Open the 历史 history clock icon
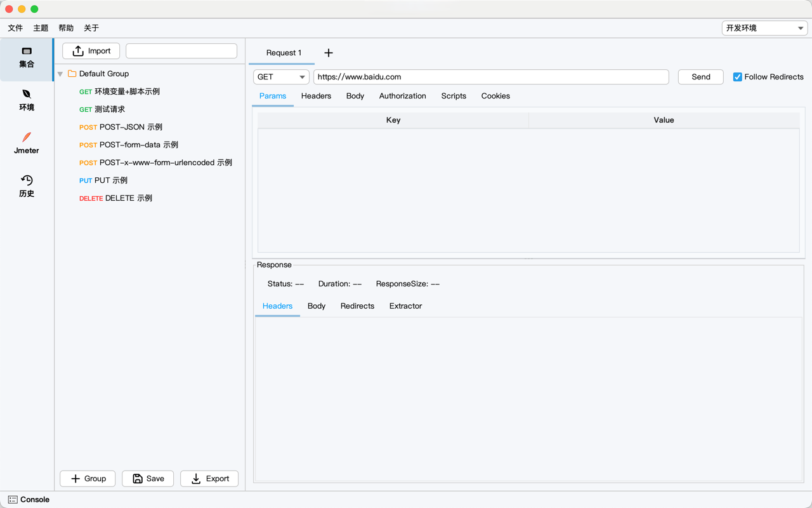Image resolution: width=812 pixels, height=508 pixels. click(x=27, y=180)
